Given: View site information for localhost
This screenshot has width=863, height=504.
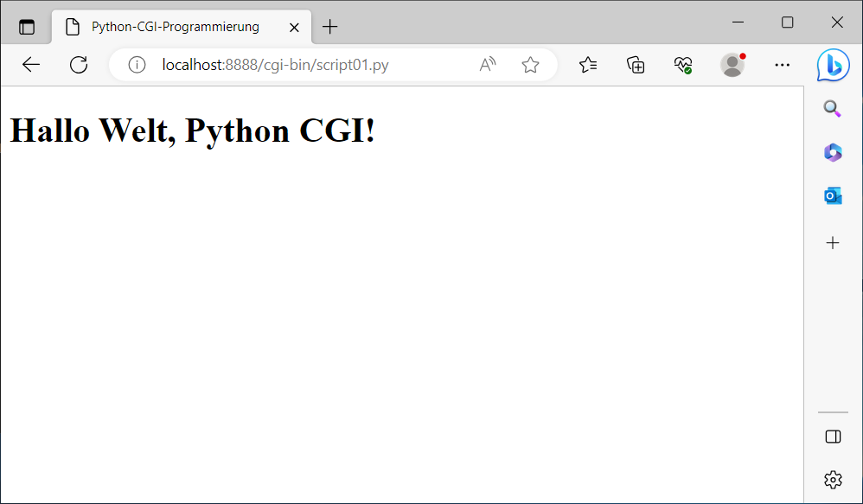Looking at the screenshot, I should [137, 65].
